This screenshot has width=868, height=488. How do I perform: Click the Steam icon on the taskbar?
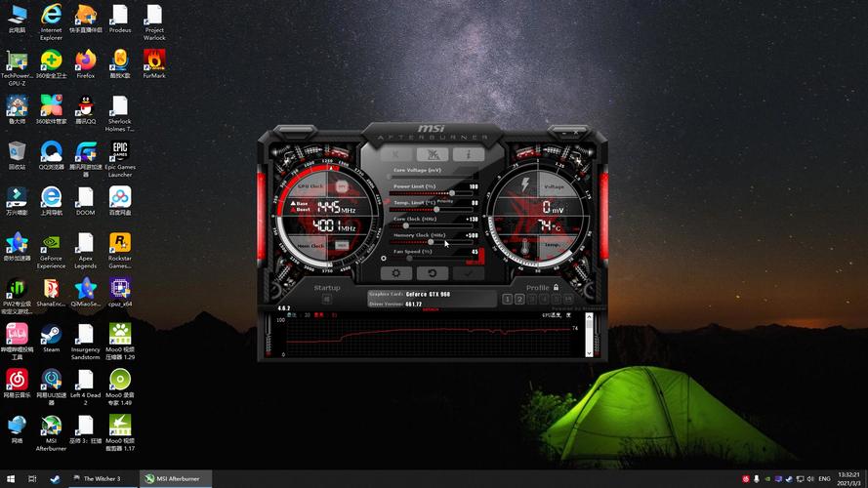(55, 478)
